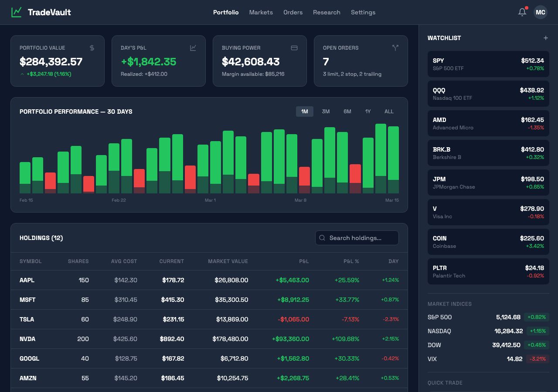
Task: Select the 3M chart range
Action: 326,112
